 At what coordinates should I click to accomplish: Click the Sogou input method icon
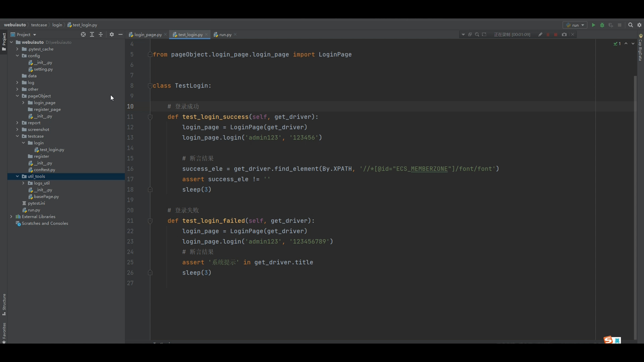click(x=608, y=340)
